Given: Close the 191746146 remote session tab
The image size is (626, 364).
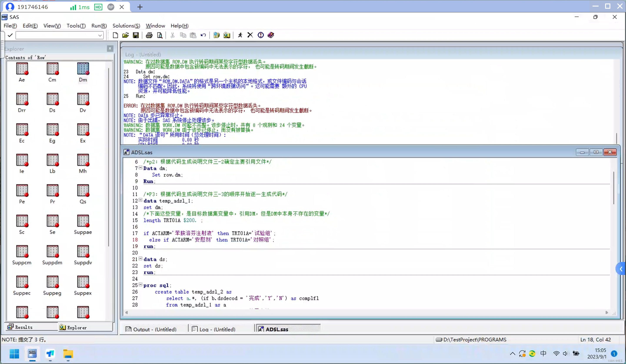Looking at the screenshot, I should point(122,7).
